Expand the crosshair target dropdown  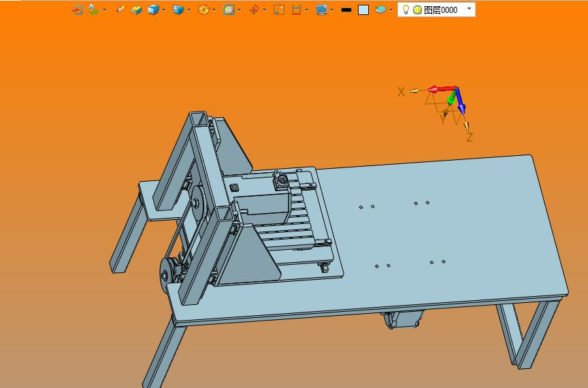[x=264, y=10]
